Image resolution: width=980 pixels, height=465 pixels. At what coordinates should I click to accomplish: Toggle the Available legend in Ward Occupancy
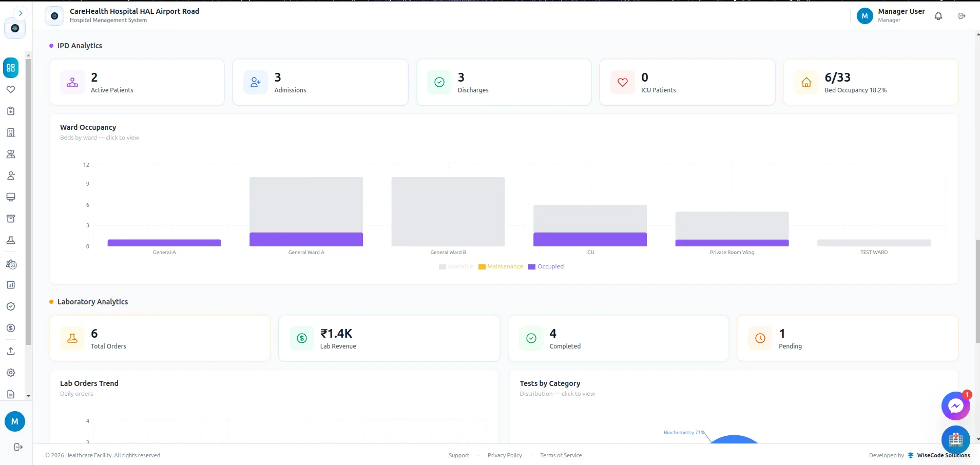tap(456, 266)
